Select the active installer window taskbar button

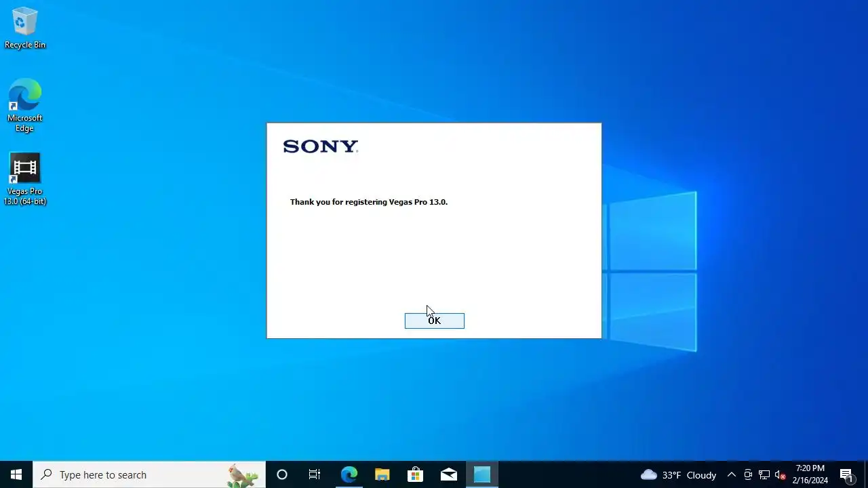click(482, 474)
